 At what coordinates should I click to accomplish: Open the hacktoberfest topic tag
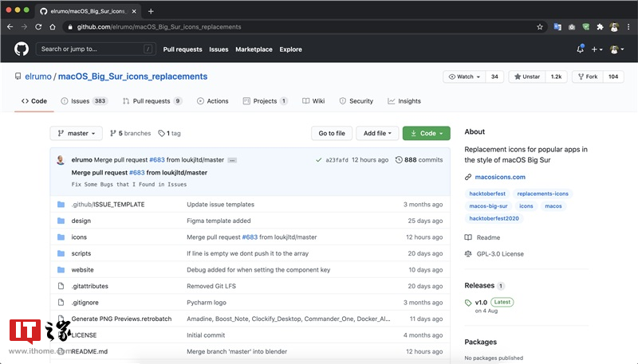coord(487,194)
